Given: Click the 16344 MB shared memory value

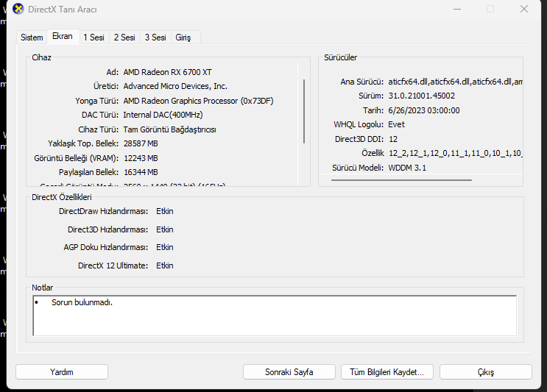Looking at the screenshot, I should point(141,172).
